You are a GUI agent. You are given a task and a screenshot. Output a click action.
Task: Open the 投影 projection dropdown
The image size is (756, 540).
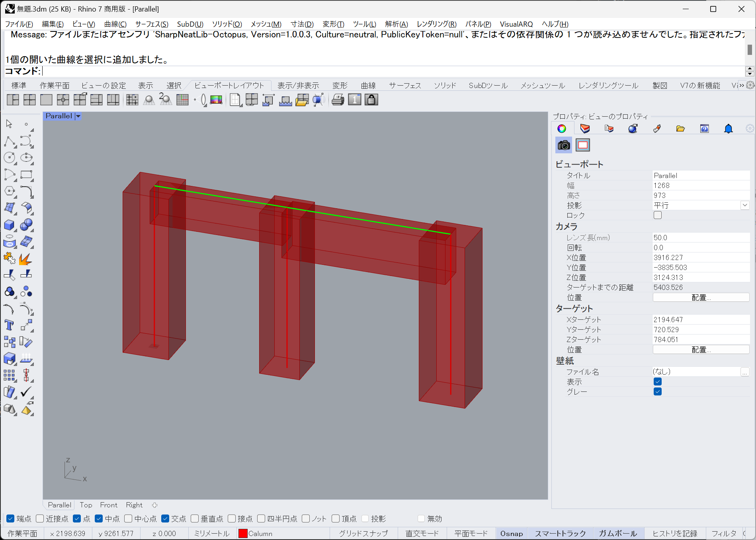click(x=744, y=205)
